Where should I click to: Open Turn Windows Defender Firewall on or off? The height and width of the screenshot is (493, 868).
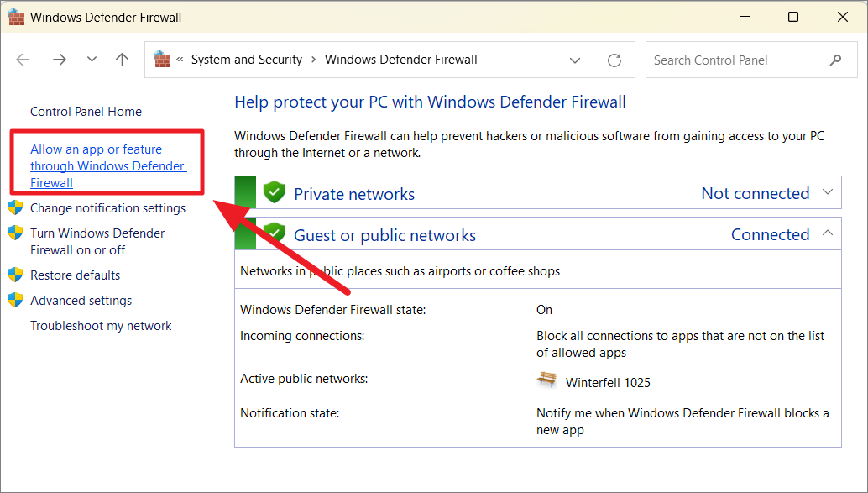click(97, 242)
